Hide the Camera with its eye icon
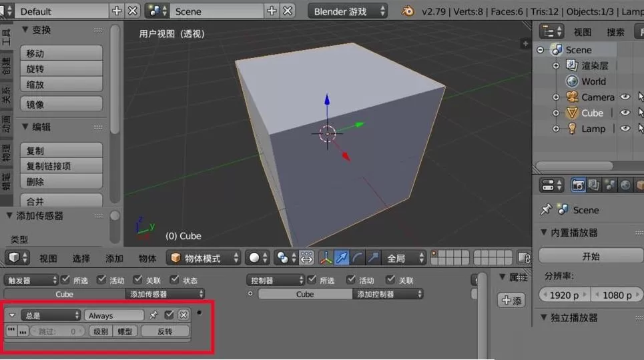 (625, 97)
